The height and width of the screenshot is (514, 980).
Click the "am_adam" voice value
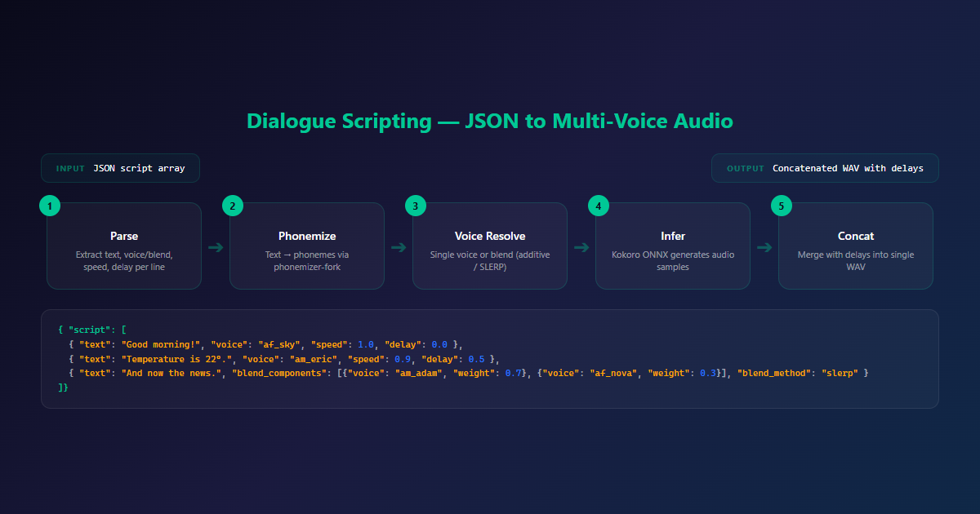click(420, 373)
